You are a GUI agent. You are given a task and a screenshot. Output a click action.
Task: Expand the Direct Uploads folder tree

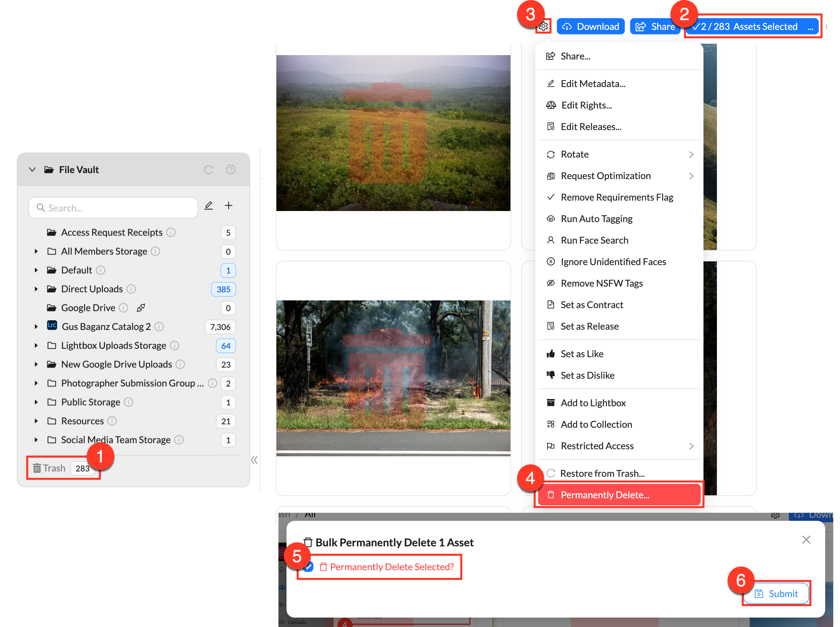click(x=36, y=289)
